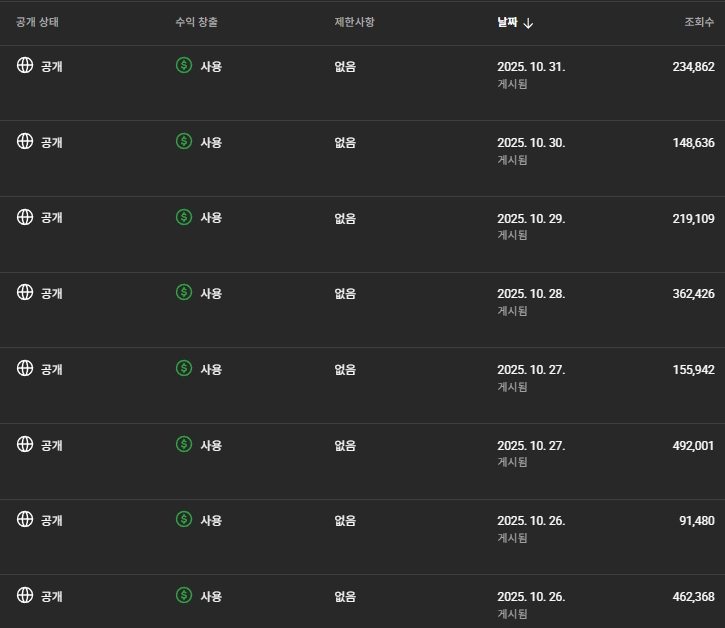Click the 공개 상태 column header
Screen dimensions: 725x628
[x=40, y=22]
